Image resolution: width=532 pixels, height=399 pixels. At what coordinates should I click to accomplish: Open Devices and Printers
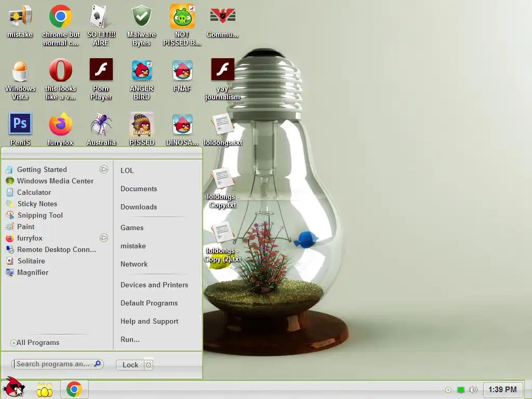[154, 285]
